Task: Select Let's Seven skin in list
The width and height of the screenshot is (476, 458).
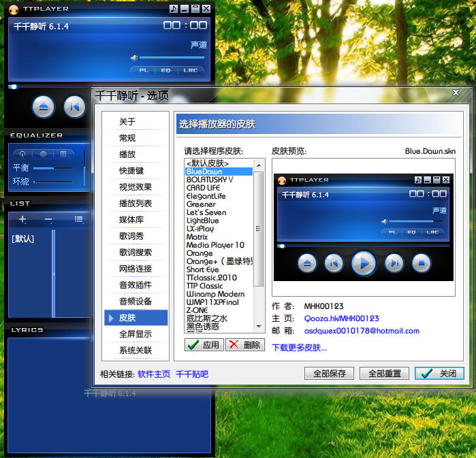Action: pyautogui.click(x=219, y=212)
